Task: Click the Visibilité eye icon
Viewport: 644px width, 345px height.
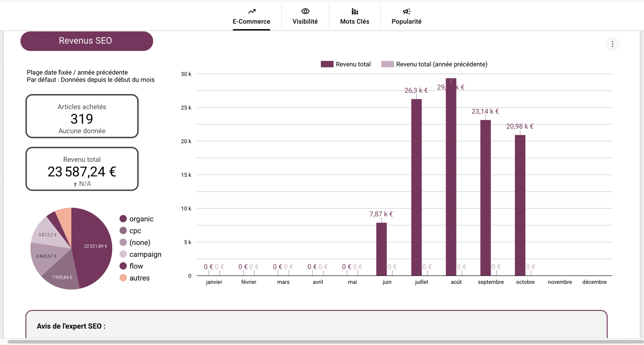Action: point(305,11)
